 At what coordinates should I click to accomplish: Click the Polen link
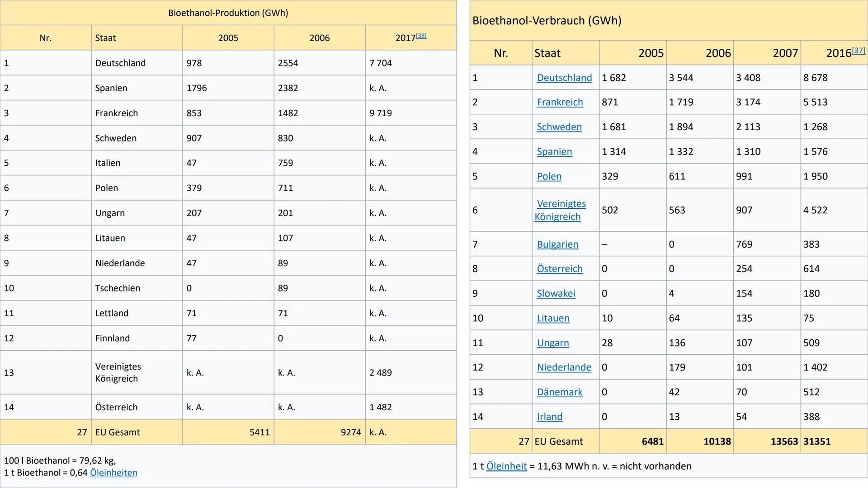pyautogui.click(x=549, y=176)
